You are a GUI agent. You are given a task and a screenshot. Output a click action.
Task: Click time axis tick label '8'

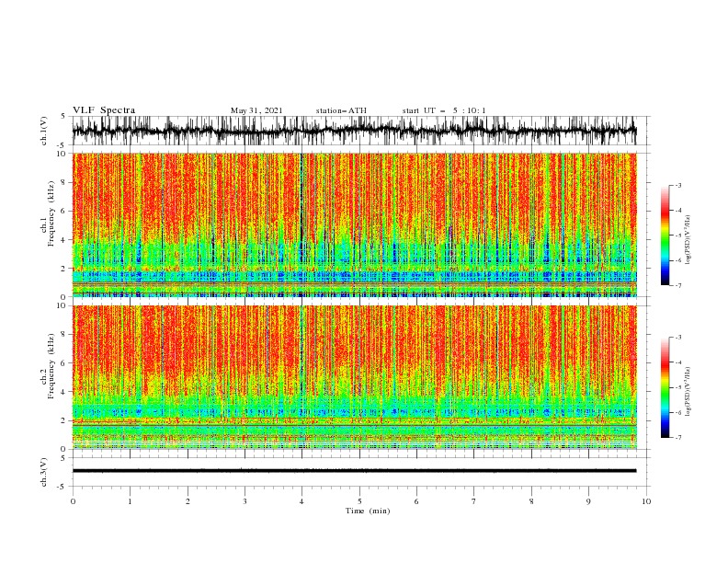point(531,501)
